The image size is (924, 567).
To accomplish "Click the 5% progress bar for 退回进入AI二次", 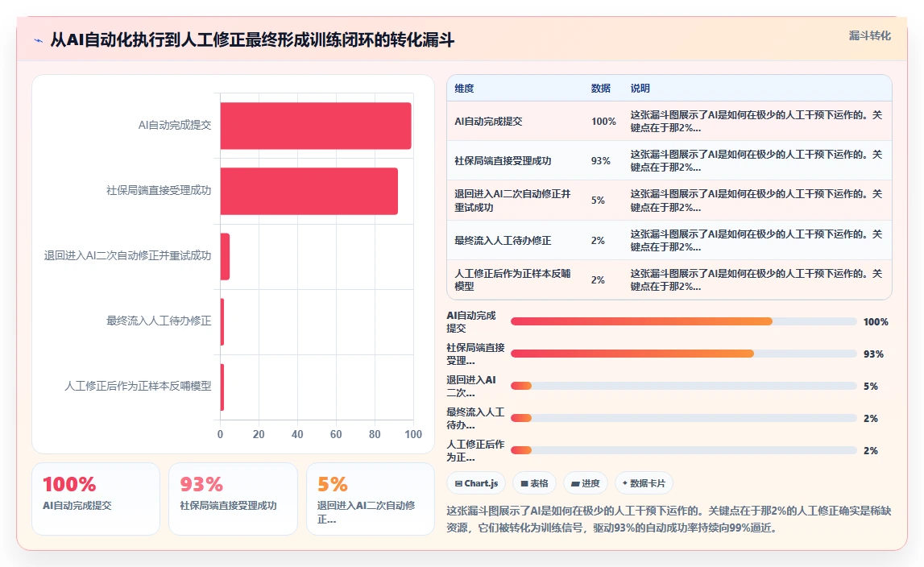I will point(684,386).
